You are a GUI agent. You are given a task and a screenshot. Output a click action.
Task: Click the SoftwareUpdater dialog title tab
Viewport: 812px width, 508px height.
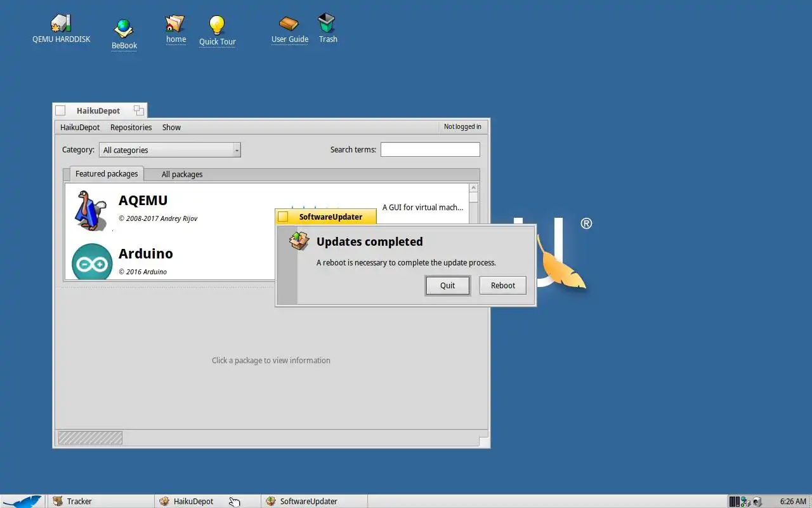325,217
